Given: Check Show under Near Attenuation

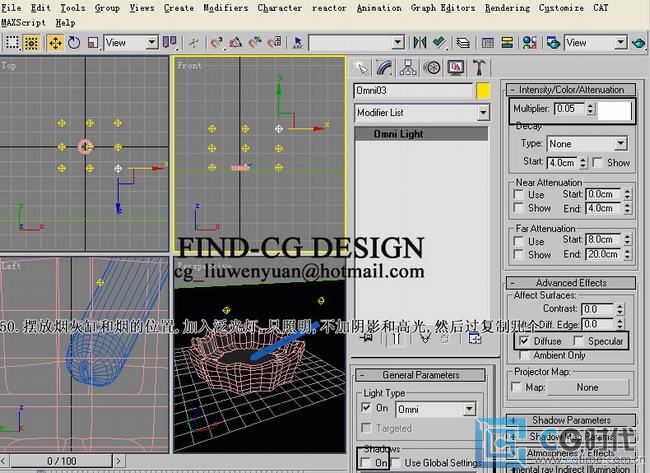Looking at the screenshot, I should [x=518, y=207].
